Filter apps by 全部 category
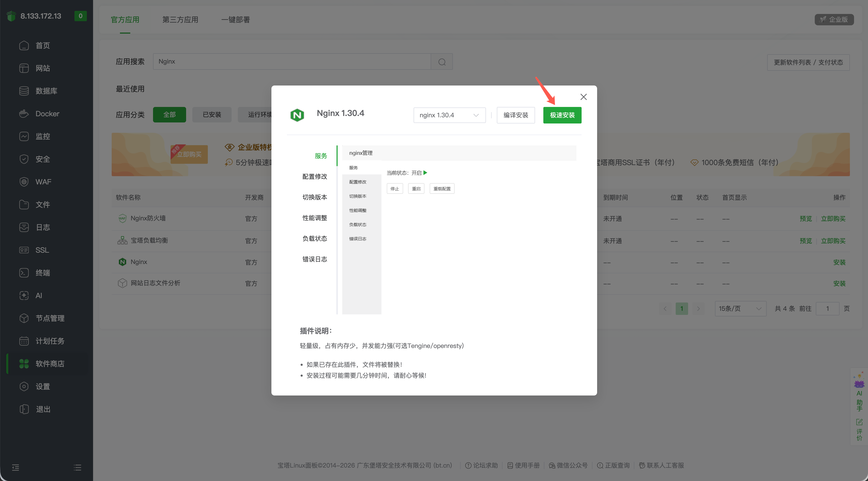868x481 pixels. (x=170, y=114)
